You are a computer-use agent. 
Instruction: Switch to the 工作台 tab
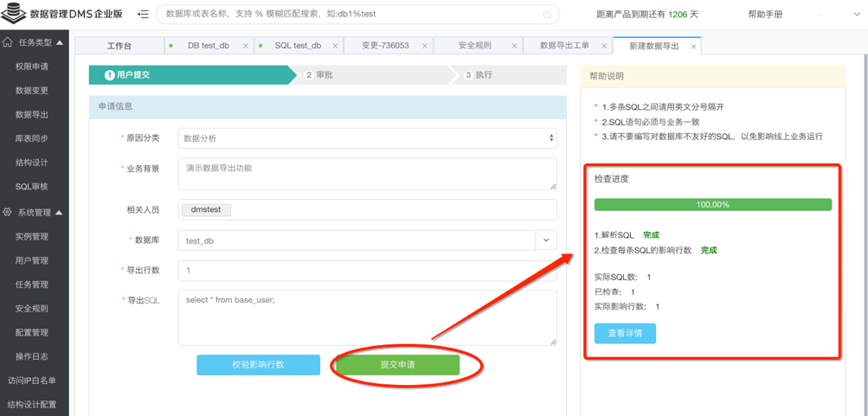click(x=119, y=46)
